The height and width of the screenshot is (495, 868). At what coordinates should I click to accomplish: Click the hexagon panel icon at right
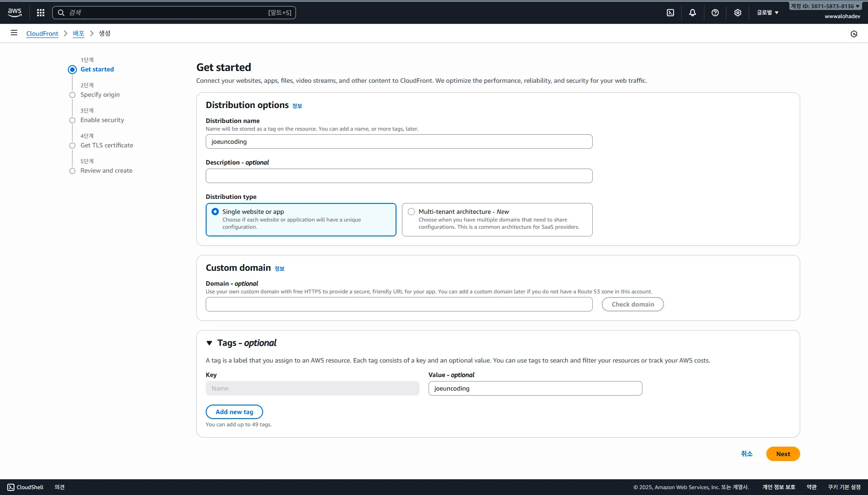tap(854, 34)
